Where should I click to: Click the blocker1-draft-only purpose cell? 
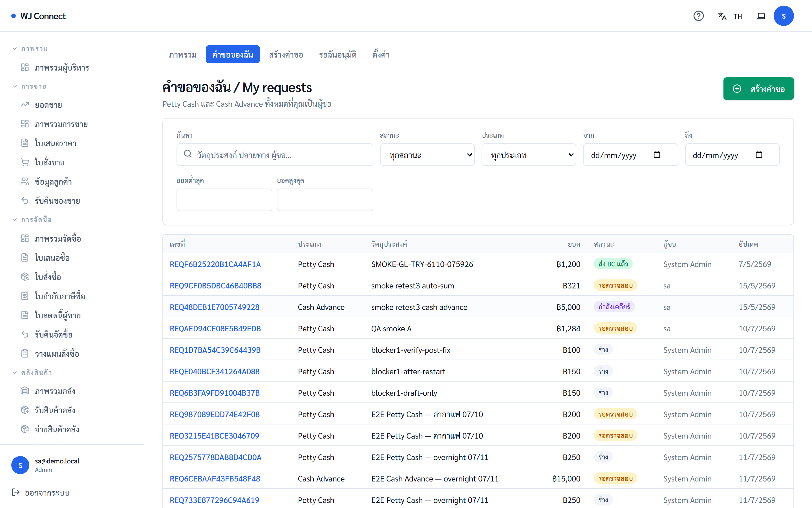point(404,393)
